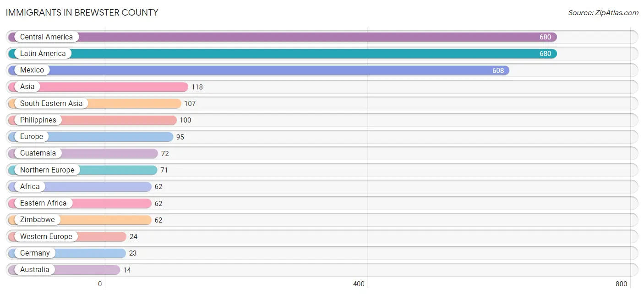This screenshot has height=295, width=644.
Task: Click the 62 value beside Africa bar
Action: (158, 187)
